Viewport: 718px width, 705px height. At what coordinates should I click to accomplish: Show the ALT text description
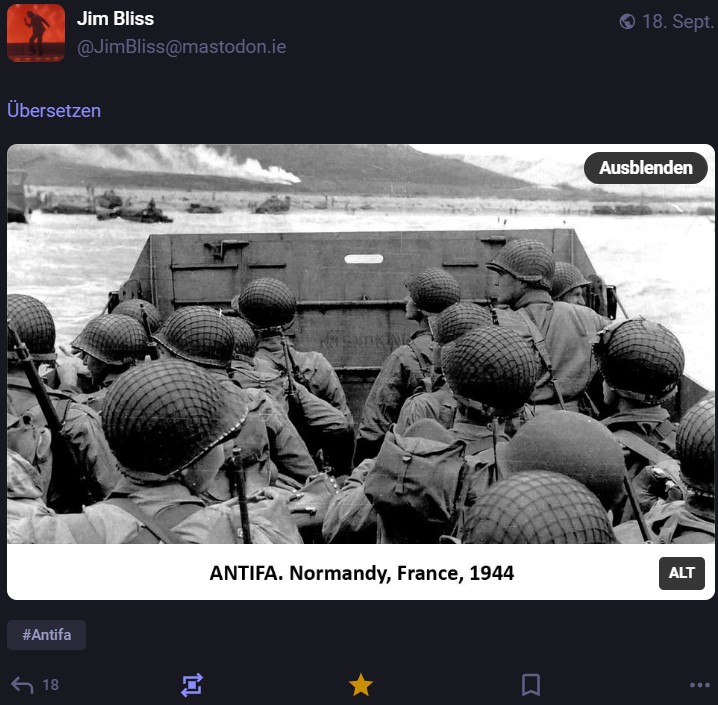(x=682, y=573)
